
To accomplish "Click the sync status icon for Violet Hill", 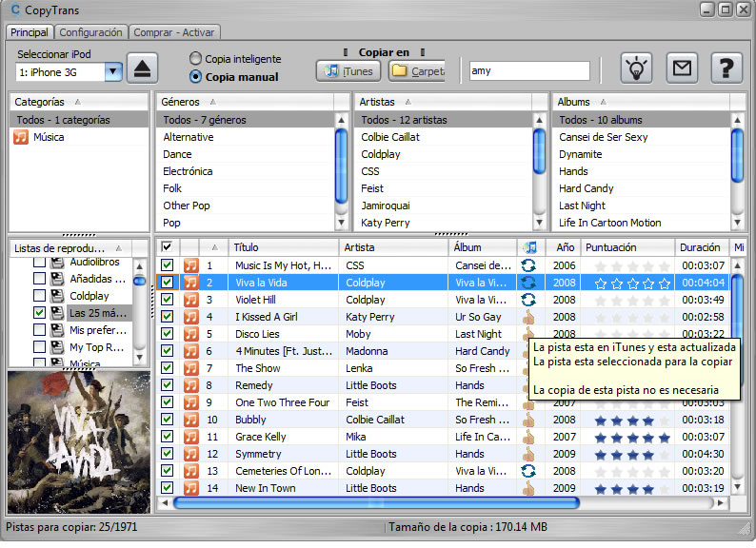I will click(528, 300).
